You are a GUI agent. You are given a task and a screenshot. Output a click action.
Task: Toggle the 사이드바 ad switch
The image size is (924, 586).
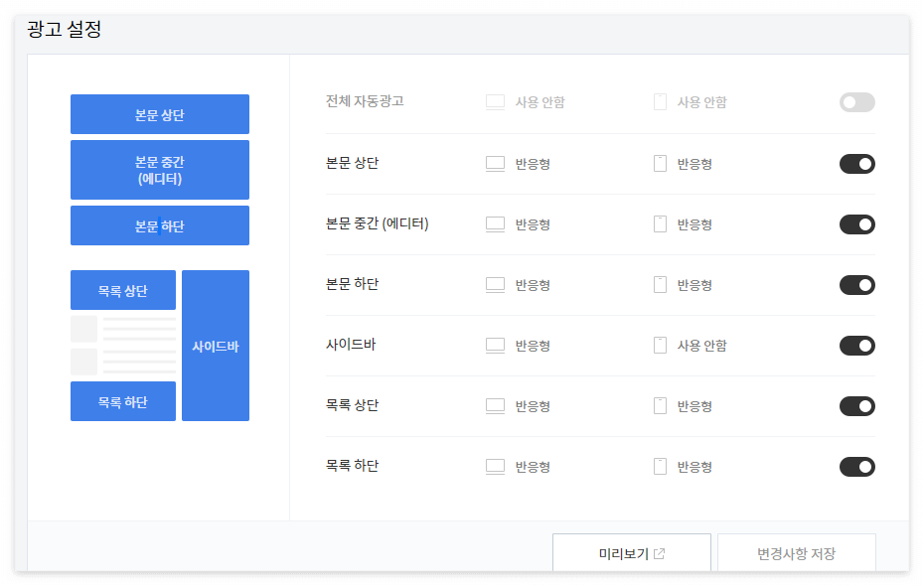click(856, 346)
